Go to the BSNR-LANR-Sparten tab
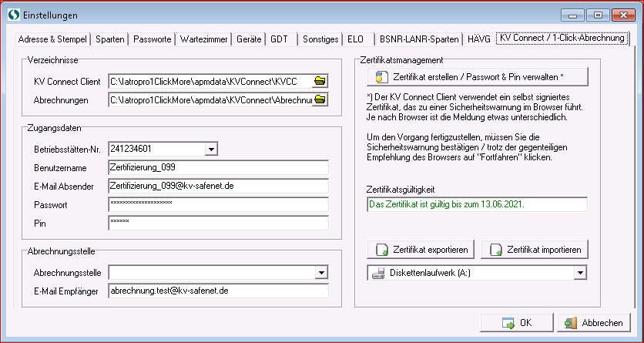This screenshot has width=644, height=343. (x=418, y=38)
